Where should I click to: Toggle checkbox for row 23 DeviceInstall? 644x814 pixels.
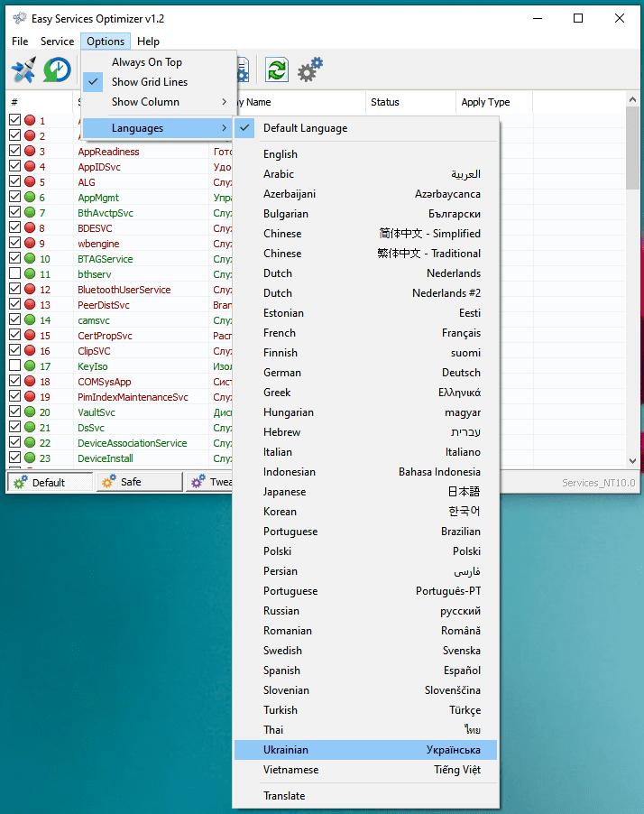[14, 458]
